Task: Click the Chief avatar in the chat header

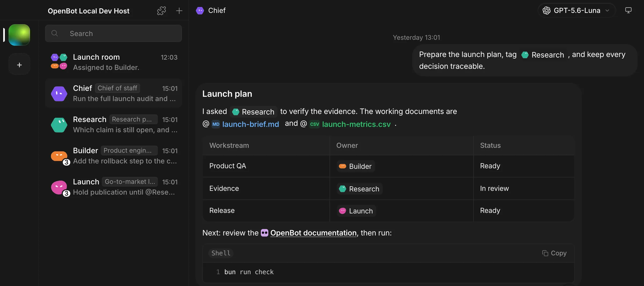Action: 200,10
